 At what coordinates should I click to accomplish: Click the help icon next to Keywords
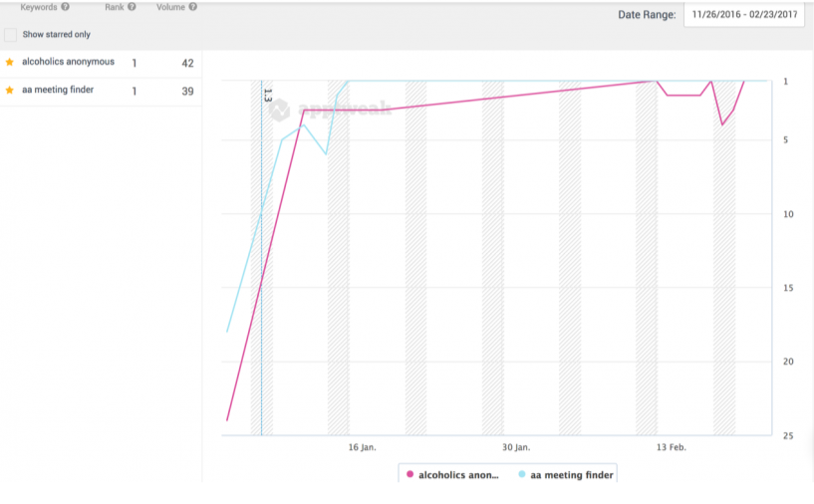(65, 7)
